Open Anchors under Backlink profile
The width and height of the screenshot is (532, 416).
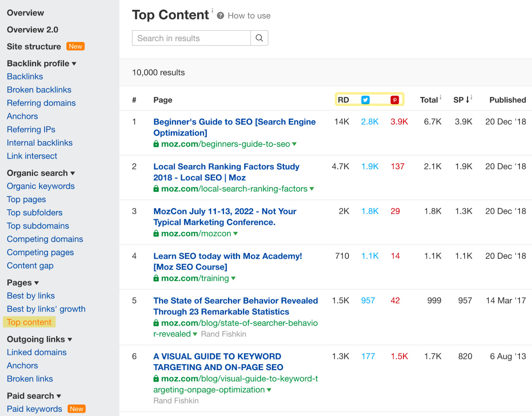(22, 116)
